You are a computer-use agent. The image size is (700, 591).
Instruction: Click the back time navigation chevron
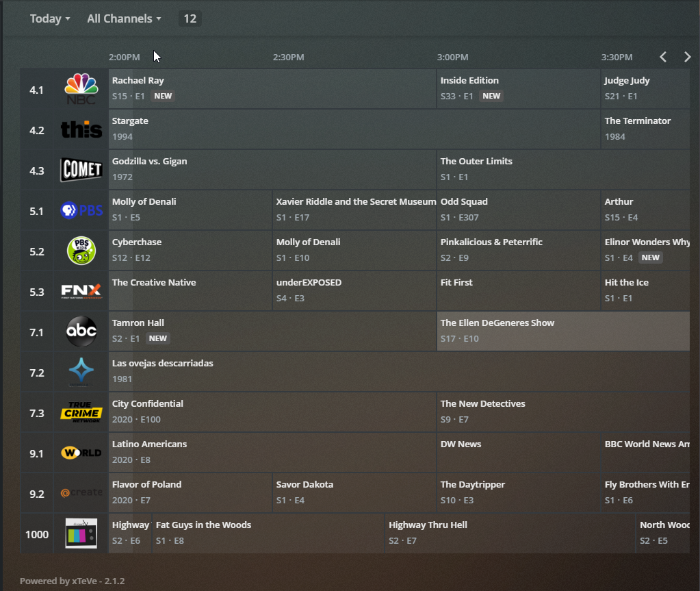click(662, 57)
